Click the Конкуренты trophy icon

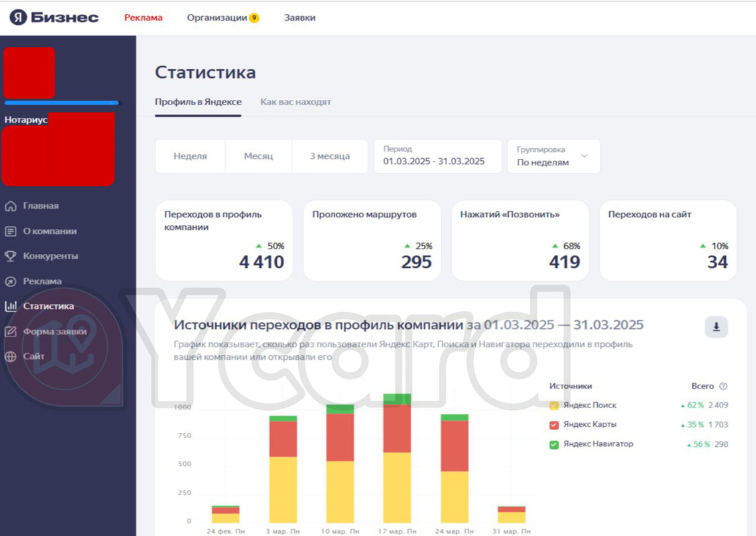pyautogui.click(x=11, y=256)
